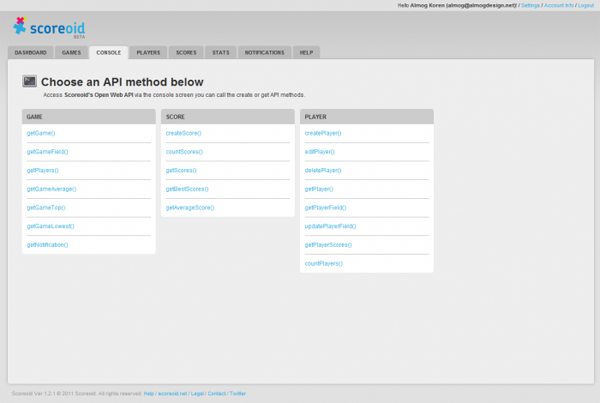Choose the createScore() method
This screenshot has height=403, width=600.
tap(183, 132)
